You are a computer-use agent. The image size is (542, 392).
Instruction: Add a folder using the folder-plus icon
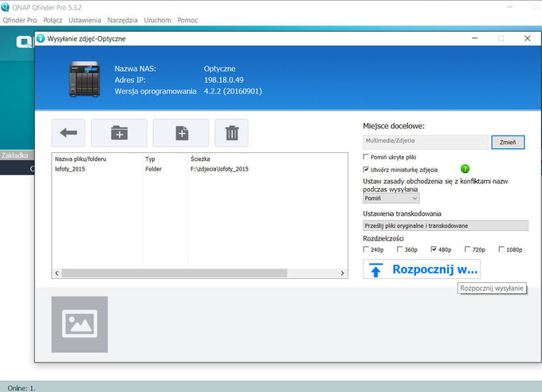(x=119, y=133)
